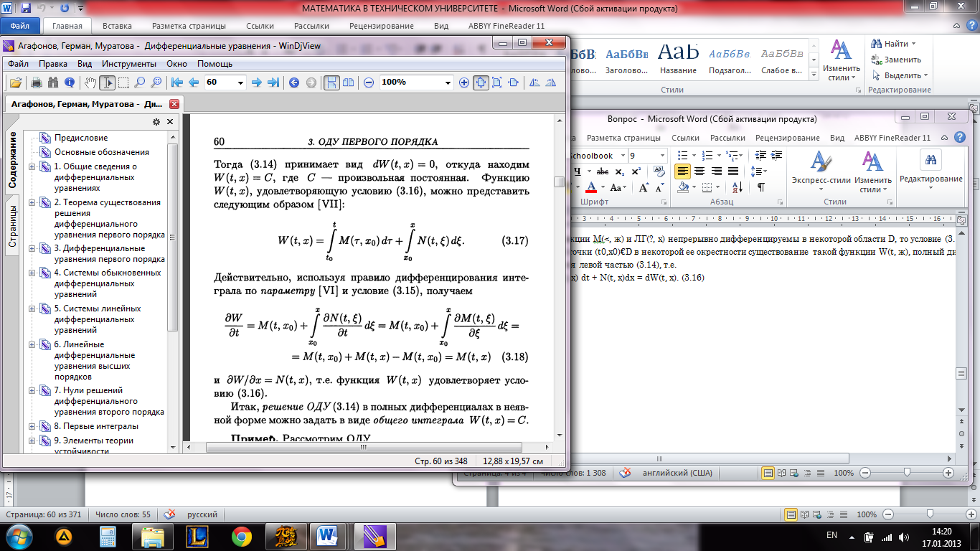
Task: Click Заменить in main Word ribbon
Action: tap(896, 60)
